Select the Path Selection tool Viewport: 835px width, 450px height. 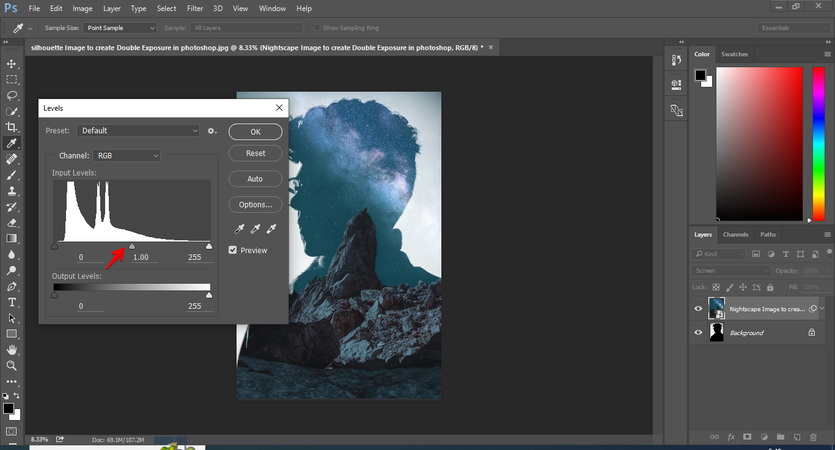[11, 318]
